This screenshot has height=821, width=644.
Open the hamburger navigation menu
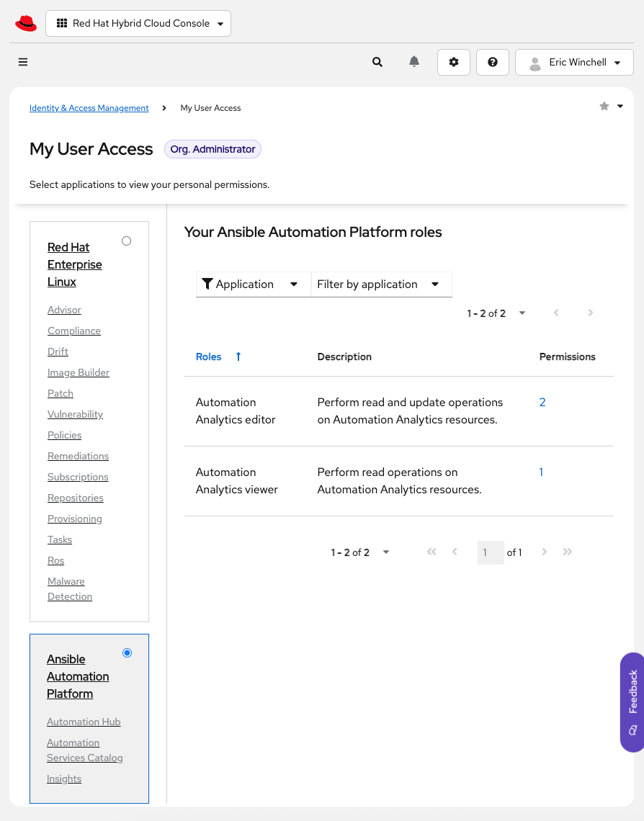pos(23,63)
